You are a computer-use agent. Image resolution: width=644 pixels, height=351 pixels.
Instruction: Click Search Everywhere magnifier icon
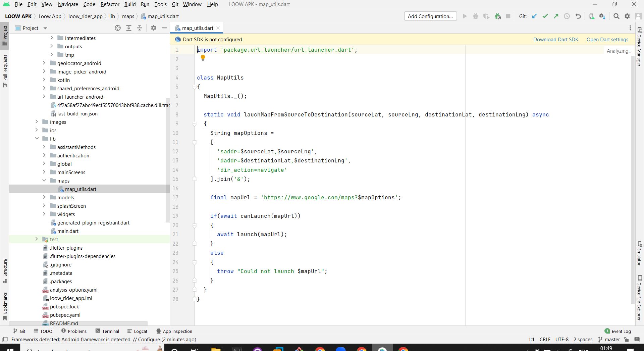pos(616,16)
